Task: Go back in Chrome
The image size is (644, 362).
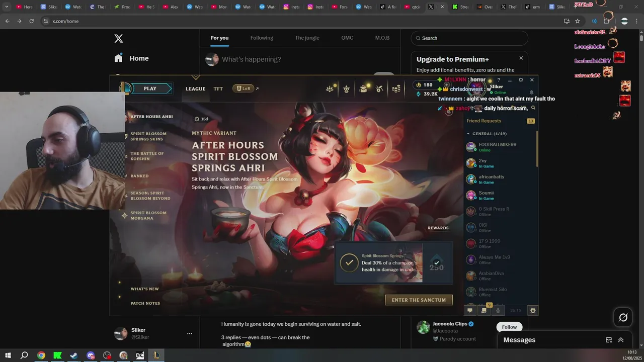Action: coord(7,21)
